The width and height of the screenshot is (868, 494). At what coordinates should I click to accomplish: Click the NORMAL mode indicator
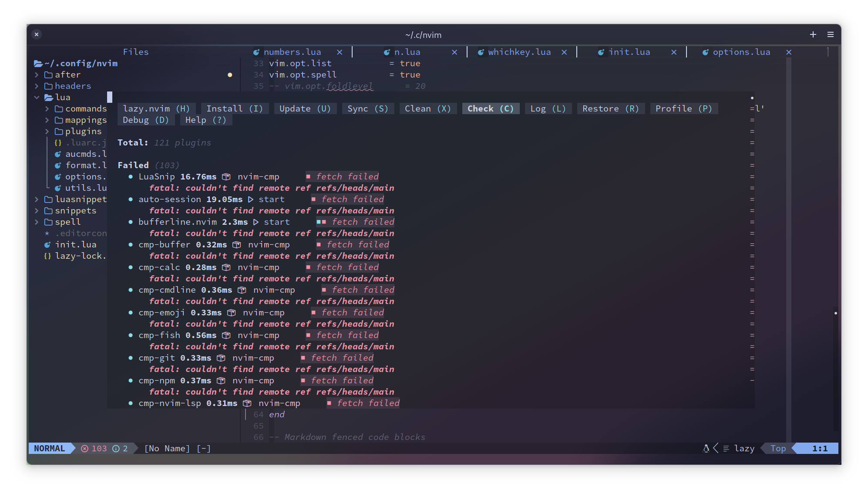[x=50, y=449]
